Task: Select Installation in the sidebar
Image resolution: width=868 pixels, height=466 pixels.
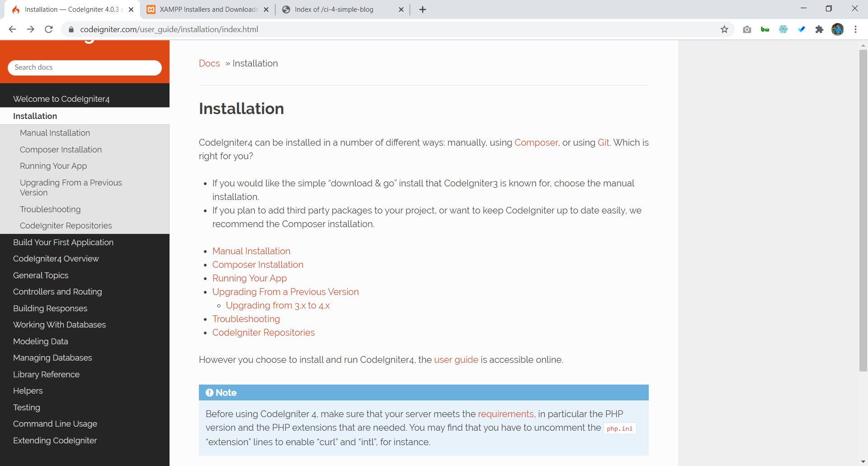Action: click(85, 116)
